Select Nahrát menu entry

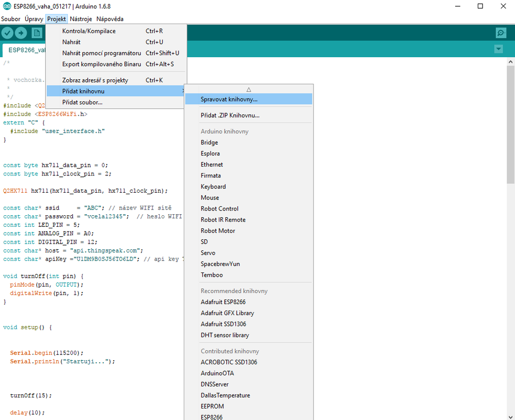(116, 42)
